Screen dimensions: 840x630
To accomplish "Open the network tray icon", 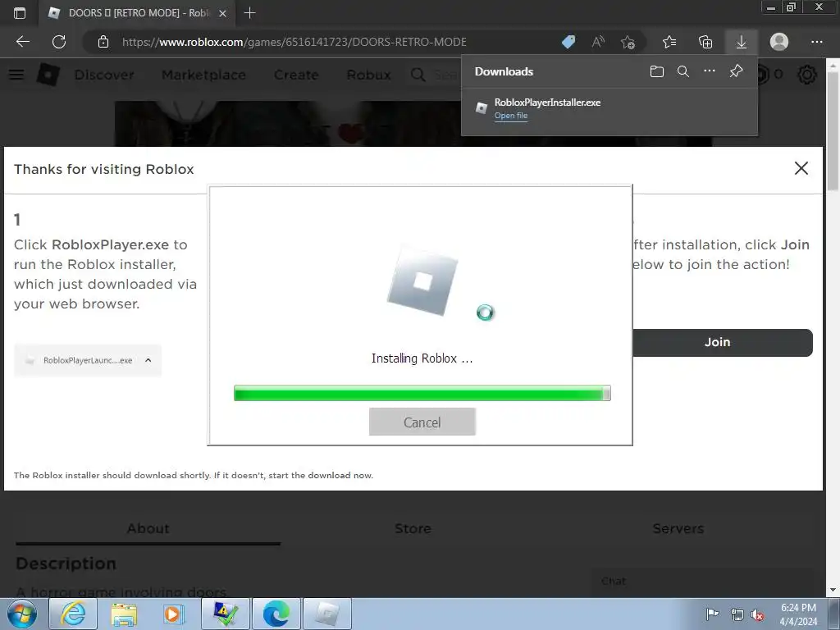I will (x=737, y=614).
